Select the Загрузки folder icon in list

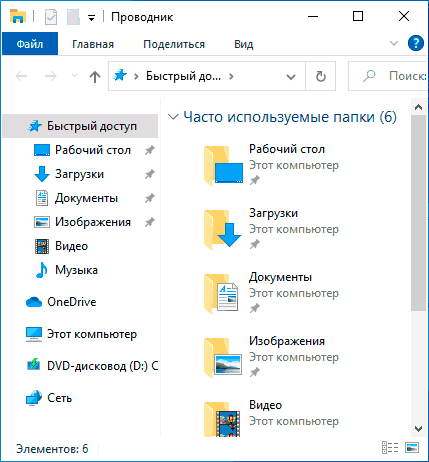[x=223, y=229]
